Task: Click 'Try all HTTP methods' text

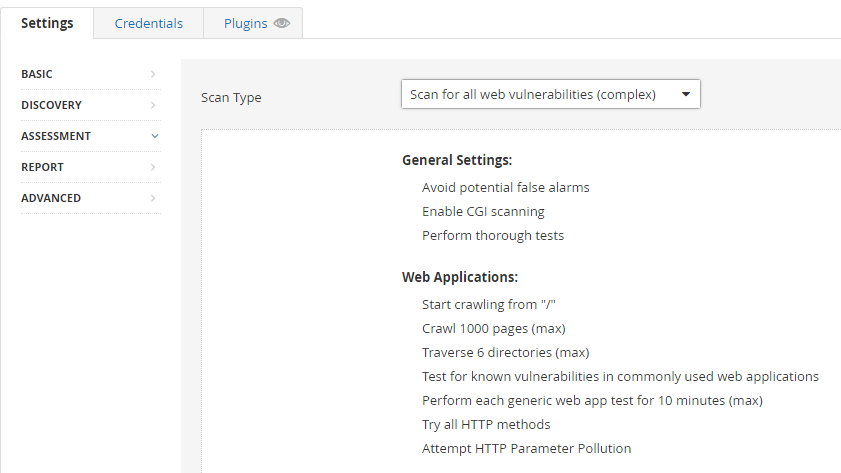Action: pos(486,424)
